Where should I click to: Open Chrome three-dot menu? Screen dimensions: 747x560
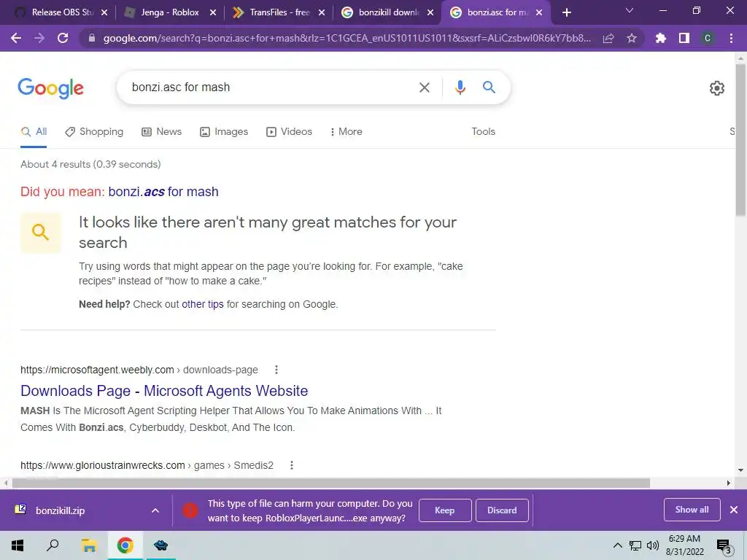point(731,38)
